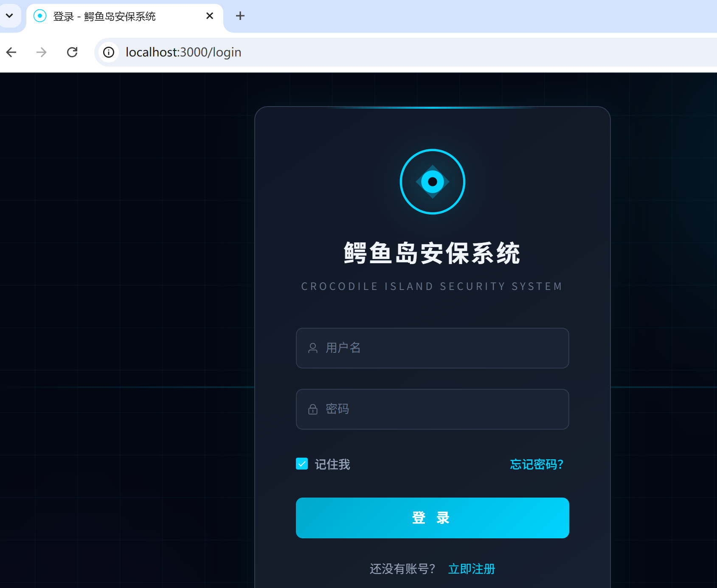Open a new browser tab

tap(240, 16)
